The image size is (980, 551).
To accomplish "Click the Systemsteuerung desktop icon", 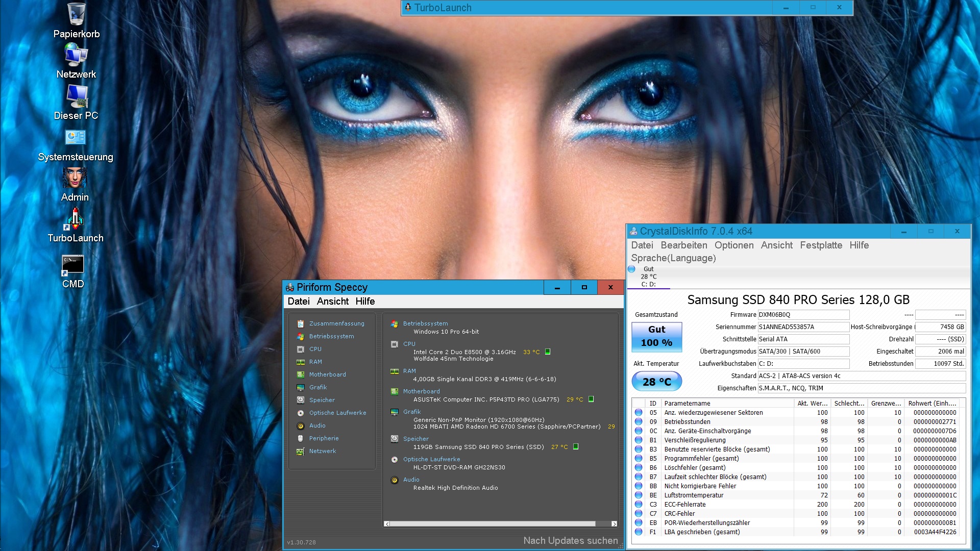I will (76, 138).
